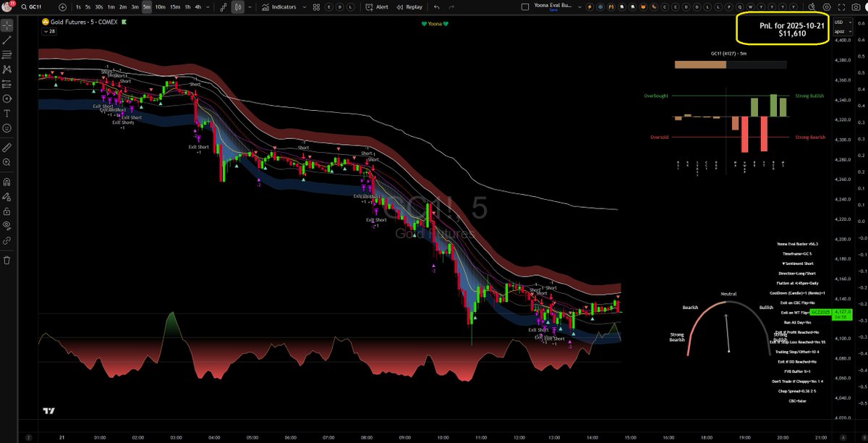Click the Strong Bearish level label
This screenshot has height=443, width=868.
click(810, 137)
